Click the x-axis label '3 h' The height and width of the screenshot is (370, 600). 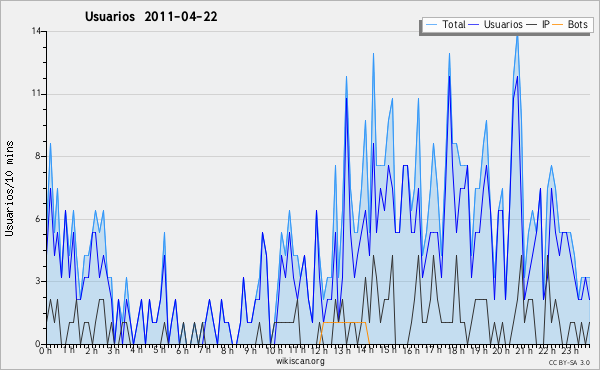(114, 350)
